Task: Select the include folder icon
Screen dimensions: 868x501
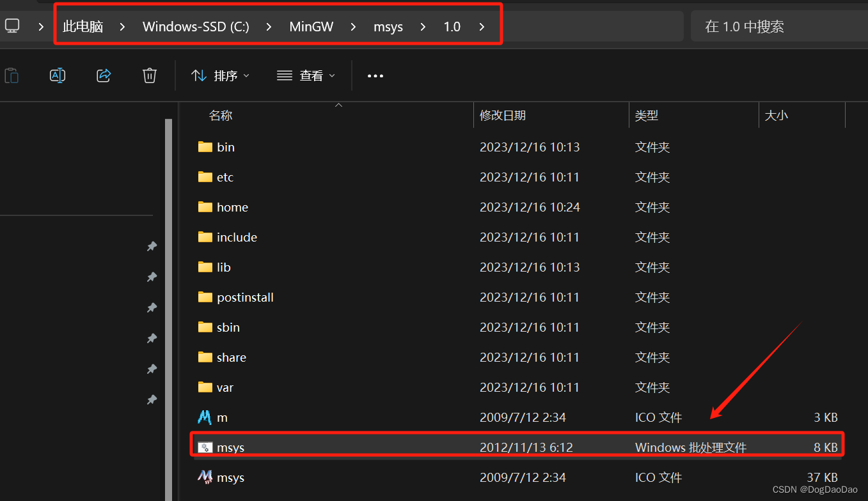Action: pos(205,237)
